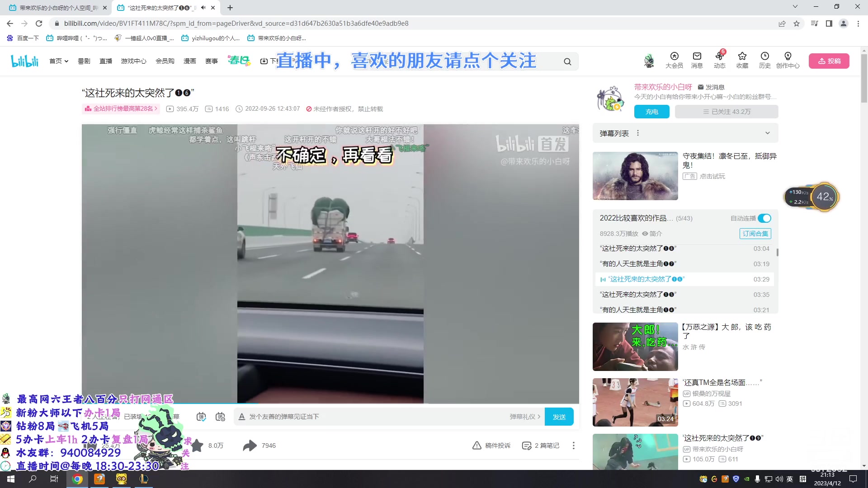This screenshot has height=488, width=868.
Task: Click the danmaku font style A icon
Action: [242, 417]
